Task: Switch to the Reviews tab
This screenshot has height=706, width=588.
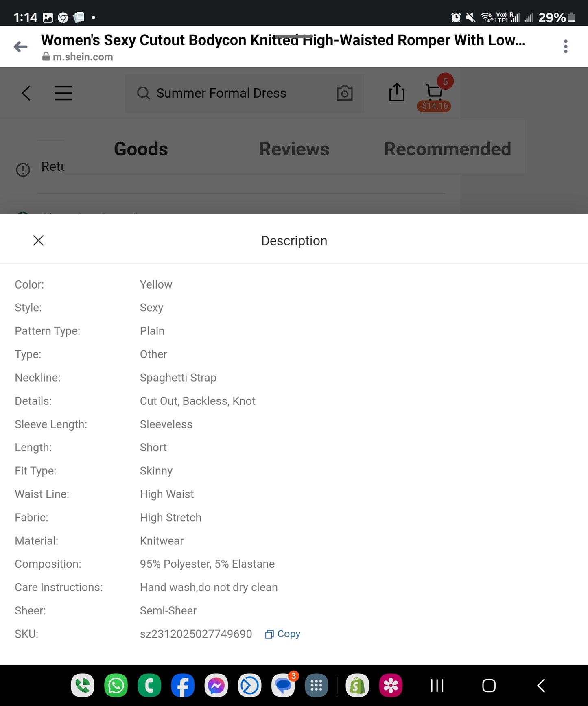Action: [x=294, y=149]
